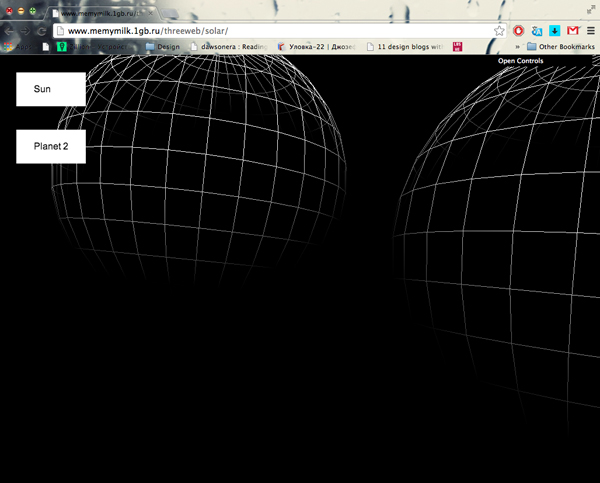This screenshot has width=600, height=483.
Task: Enter fullscreen using the top-right arrows icon
Action: (590, 9)
